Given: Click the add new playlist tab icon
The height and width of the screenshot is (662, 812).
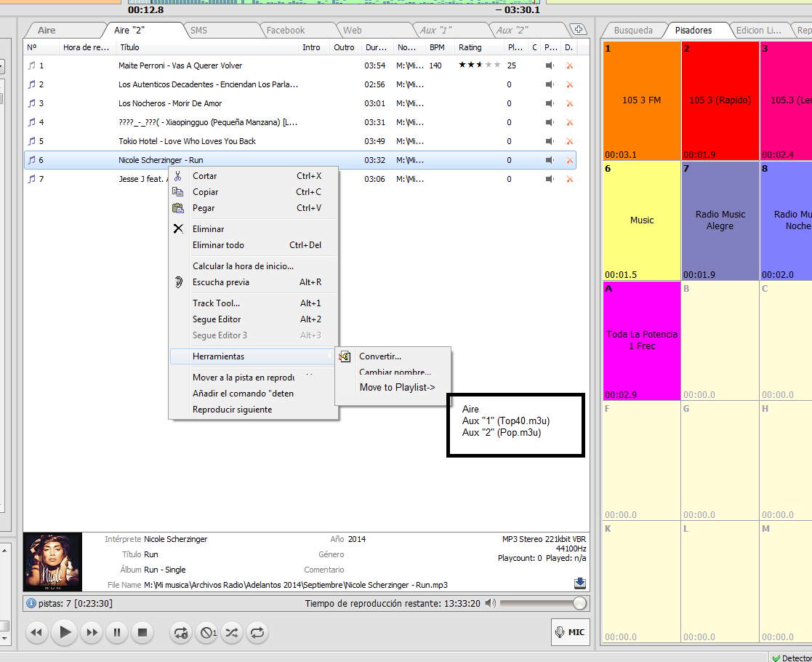Looking at the screenshot, I should click(x=579, y=30).
